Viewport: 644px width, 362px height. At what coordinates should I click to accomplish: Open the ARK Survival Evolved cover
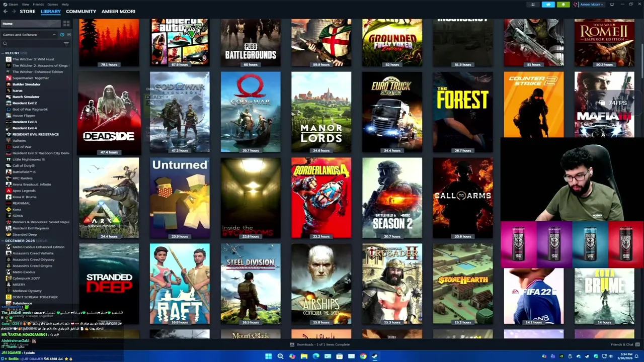(x=109, y=198)
